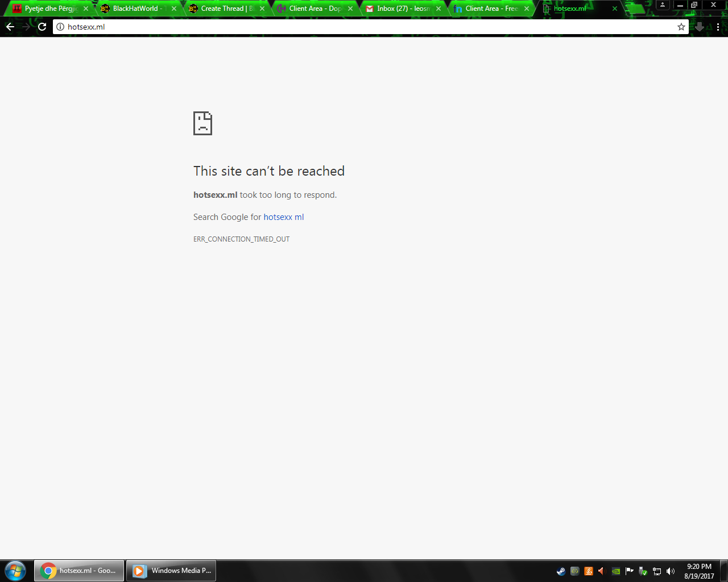Open the Windows Start orb
Image resolution: width=728 pixels, height=582 pixels.
15,571
